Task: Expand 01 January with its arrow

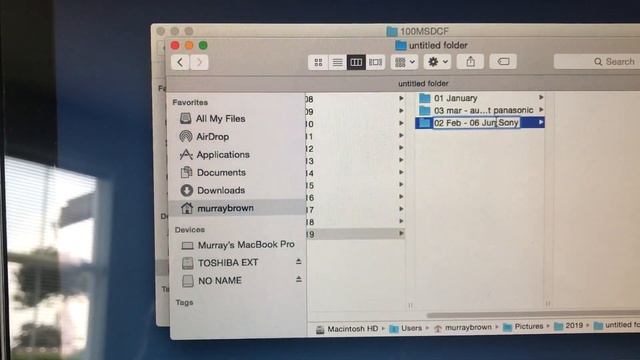Action: (541, 98)
